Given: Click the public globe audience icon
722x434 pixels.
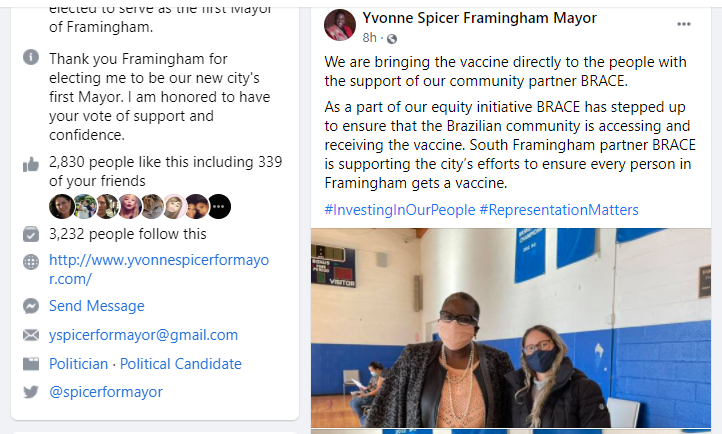Looking at the screenshot, I should click(x=391, y=39).
